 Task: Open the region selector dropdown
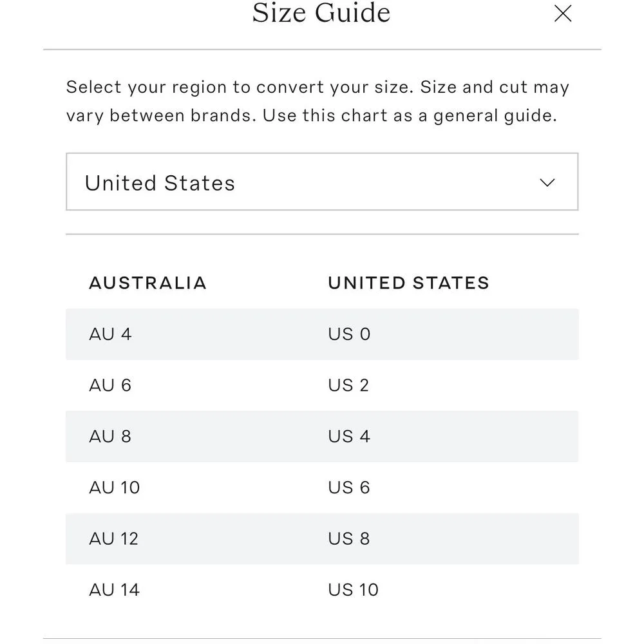(x=321, y=182)
